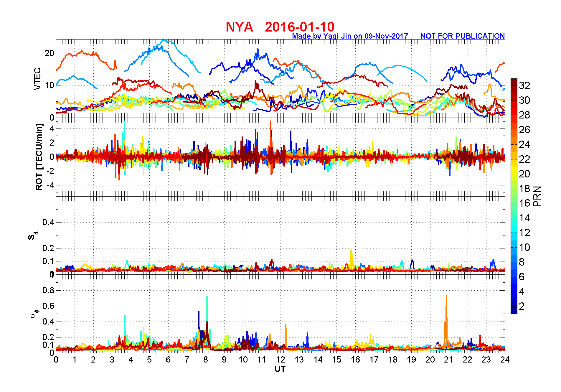Click the VTEC axis tick label '20'
561x392 pixels.
(x=49, y=53)
